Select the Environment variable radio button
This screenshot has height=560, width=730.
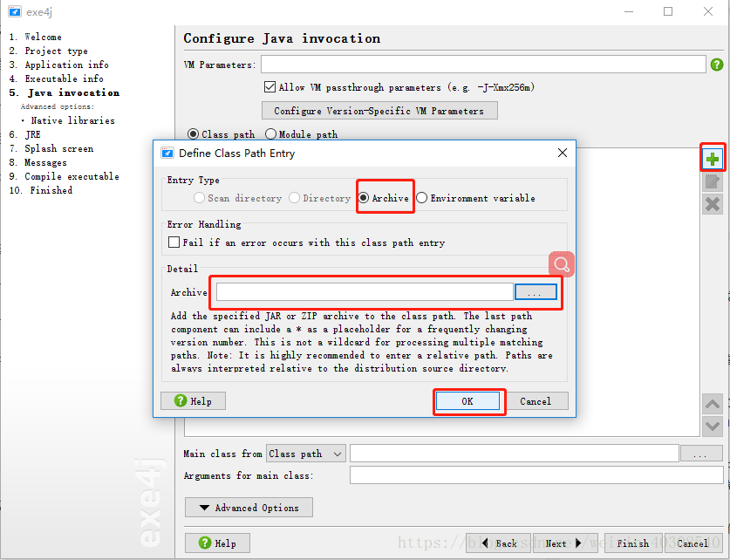click(421, 198)
